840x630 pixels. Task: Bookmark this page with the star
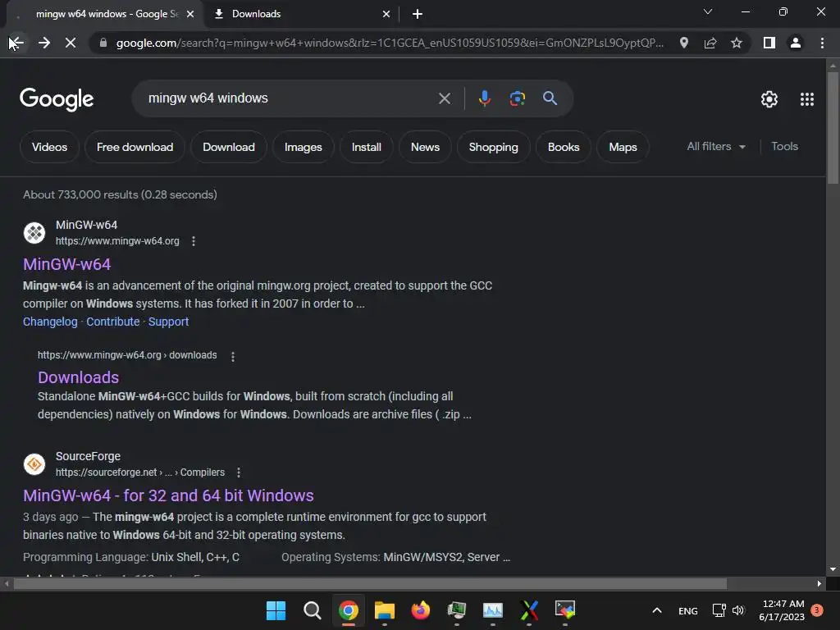pos(737,43)
